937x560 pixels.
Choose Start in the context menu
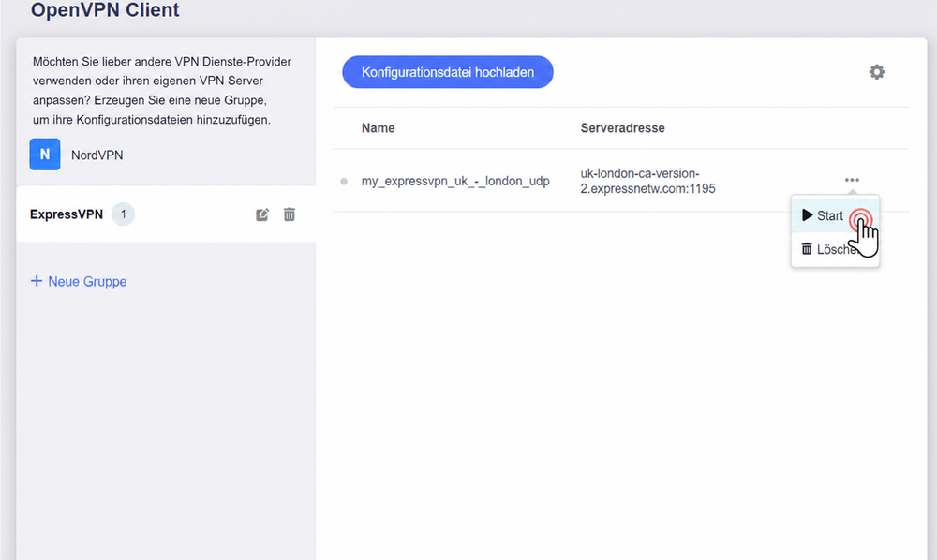(835, 215)
